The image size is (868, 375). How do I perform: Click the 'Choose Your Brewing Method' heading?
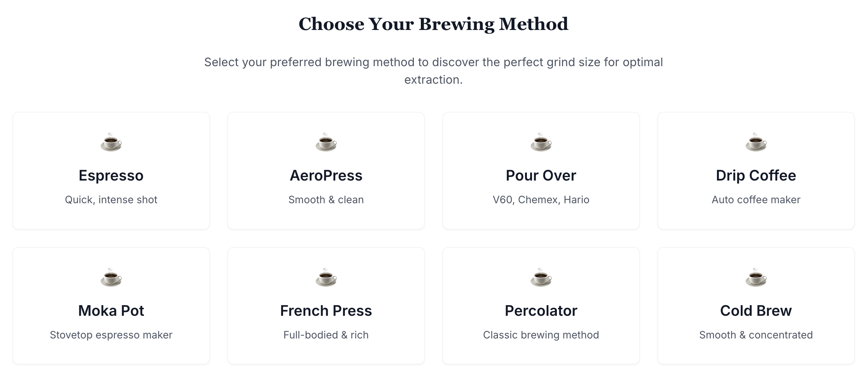pyautogui.click(x=434, y=24)
